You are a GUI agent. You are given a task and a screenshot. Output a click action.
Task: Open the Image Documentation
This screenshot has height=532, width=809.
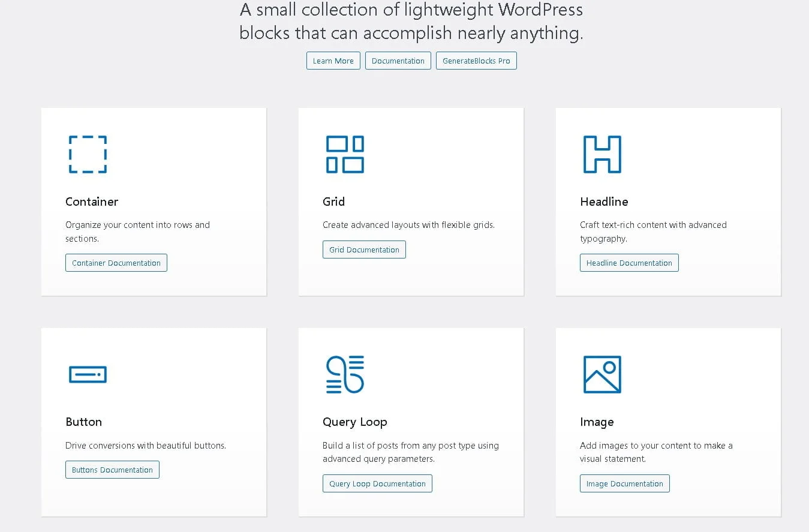[x=624, y=483]
